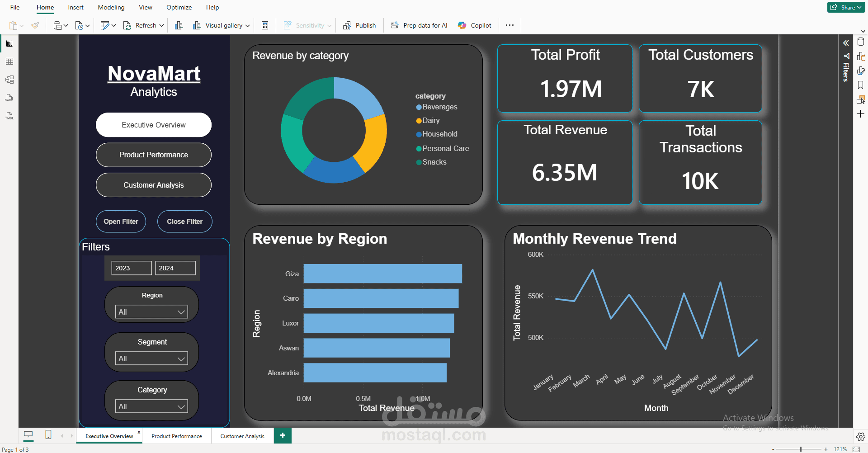Click the Paste clipboard icon

point(14,25)
